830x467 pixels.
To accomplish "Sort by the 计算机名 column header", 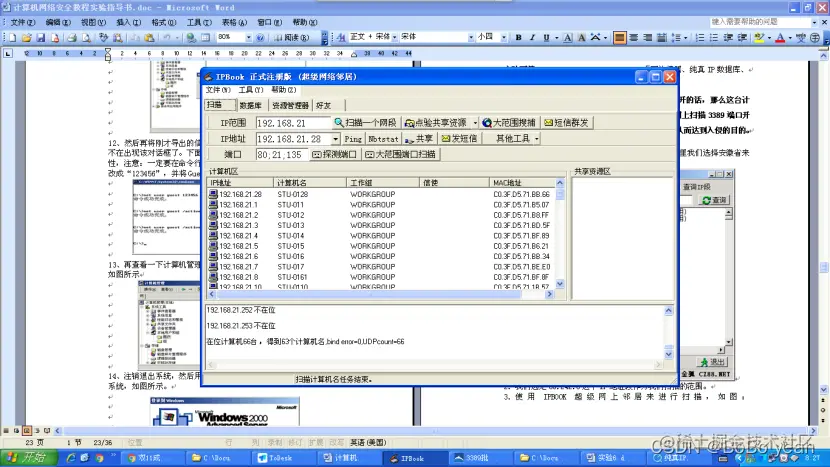I will click(310, 183).
